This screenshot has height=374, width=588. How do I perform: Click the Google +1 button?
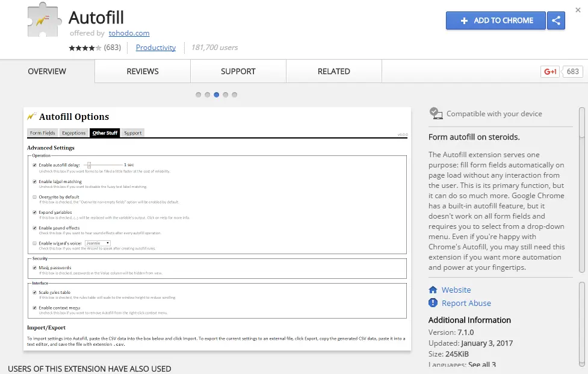[x=549, y=72]
